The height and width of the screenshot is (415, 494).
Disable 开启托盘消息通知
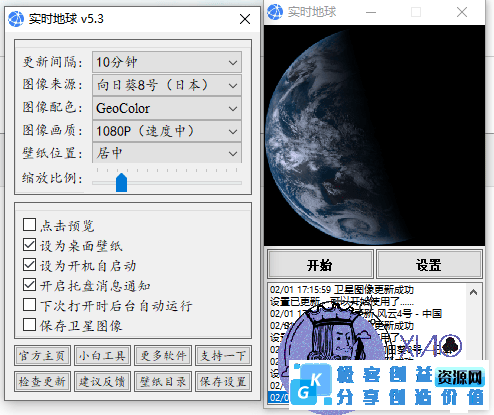(30, 285)
